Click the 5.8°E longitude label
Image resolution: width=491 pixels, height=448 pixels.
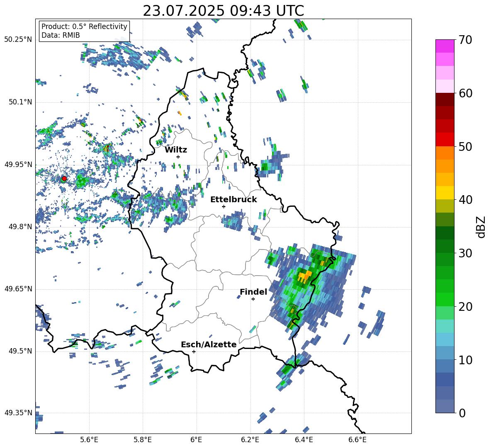143,440
